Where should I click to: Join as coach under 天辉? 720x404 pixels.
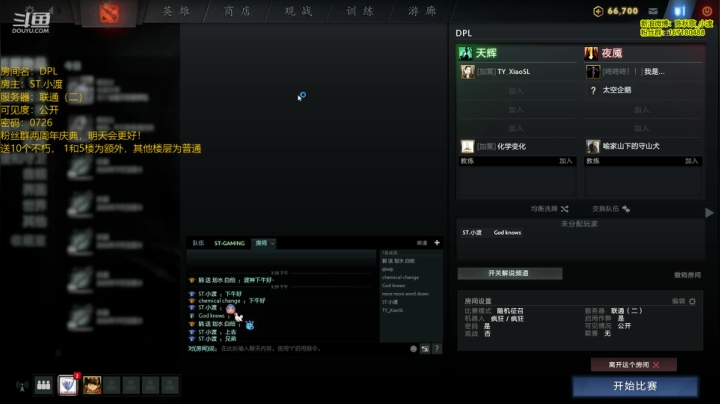(565, 161)
